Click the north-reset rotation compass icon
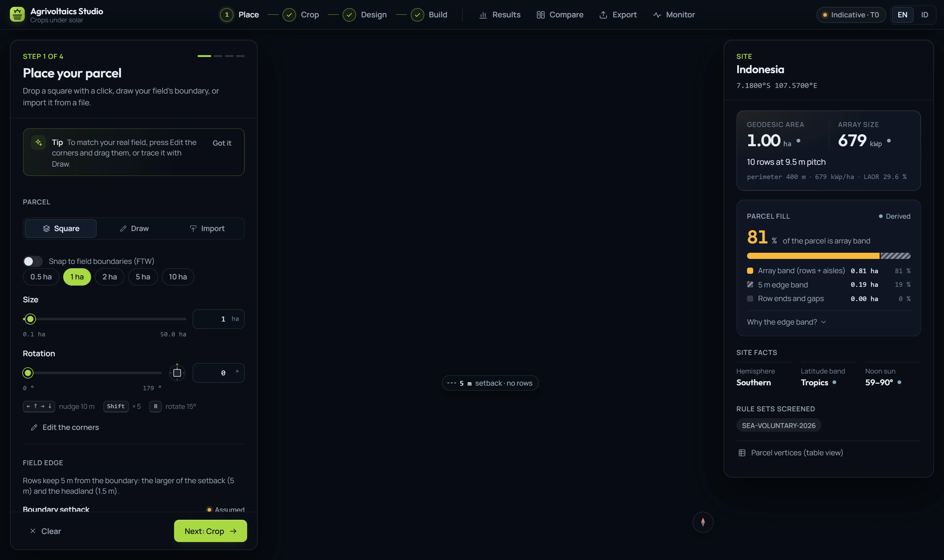 177,373
